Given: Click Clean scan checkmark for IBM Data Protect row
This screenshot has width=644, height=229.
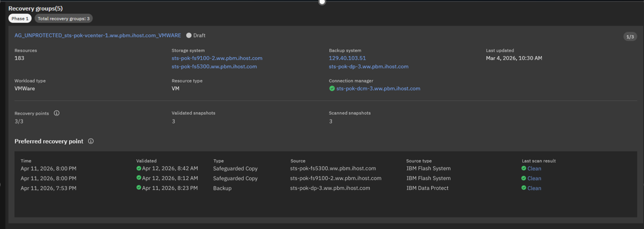Looking at the screenshot, I should tap(524, 188).
